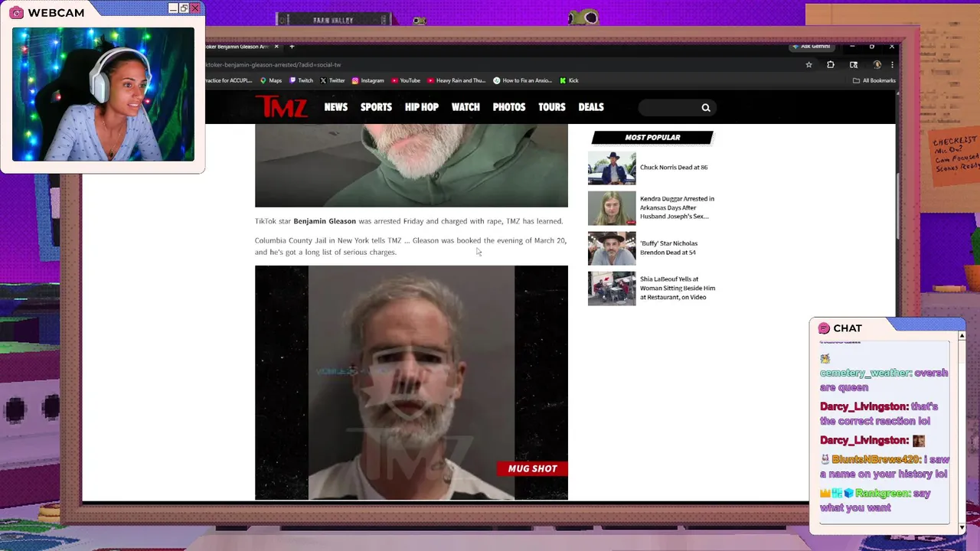980x551 pixels.
Task: Click the mug shot photo
Action: pos(411,383)
